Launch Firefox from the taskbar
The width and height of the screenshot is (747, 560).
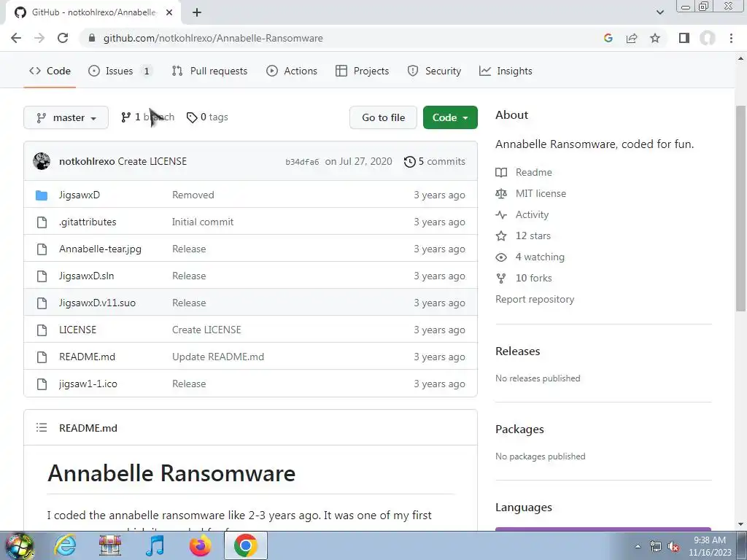(200, 545)
